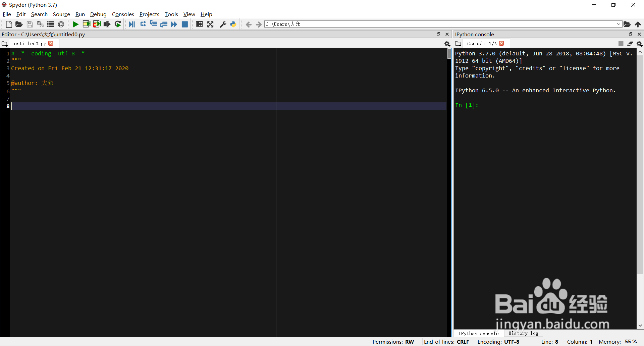
Task: Open Preferences with the wrench icon
Action: point(223,24)
